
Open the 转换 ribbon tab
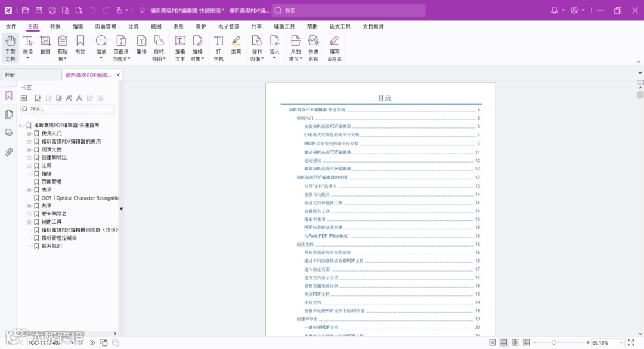point(55,26)
